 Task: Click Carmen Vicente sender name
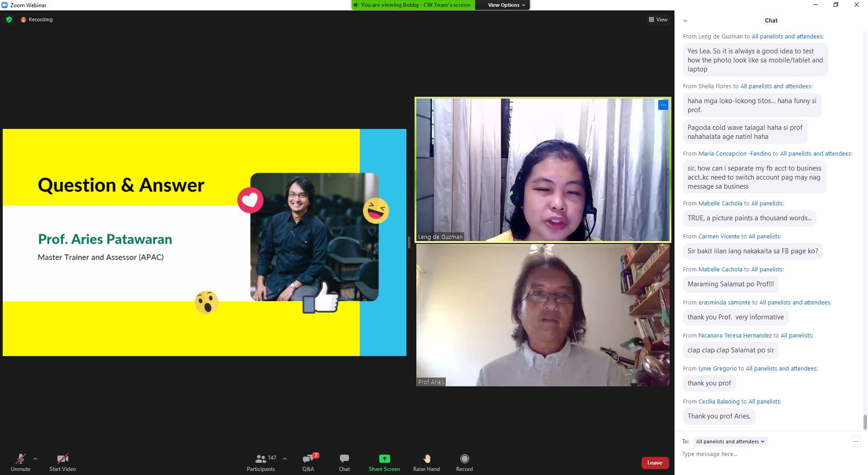pyautogui.click(x=719, y=237)
